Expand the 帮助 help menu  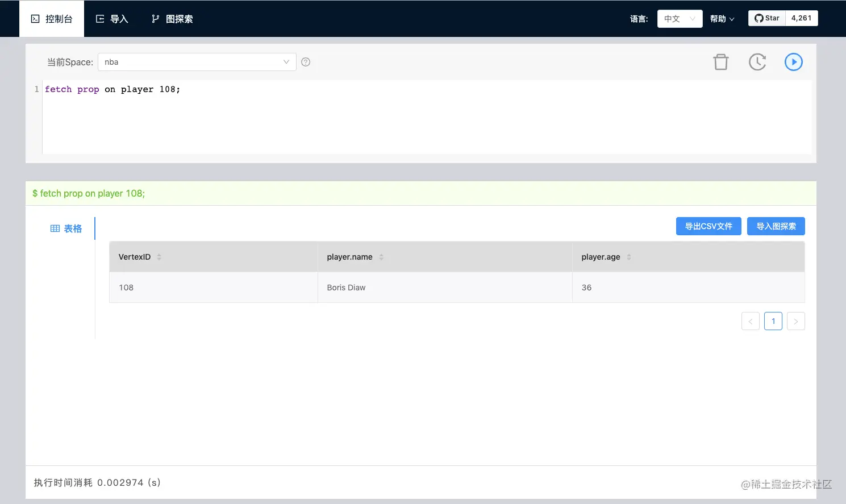pos(722,19)
